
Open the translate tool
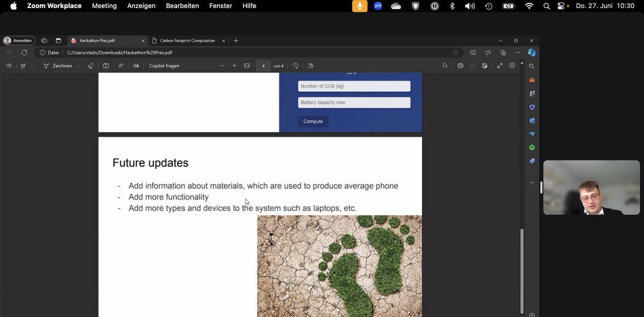[x=136, y=66]
